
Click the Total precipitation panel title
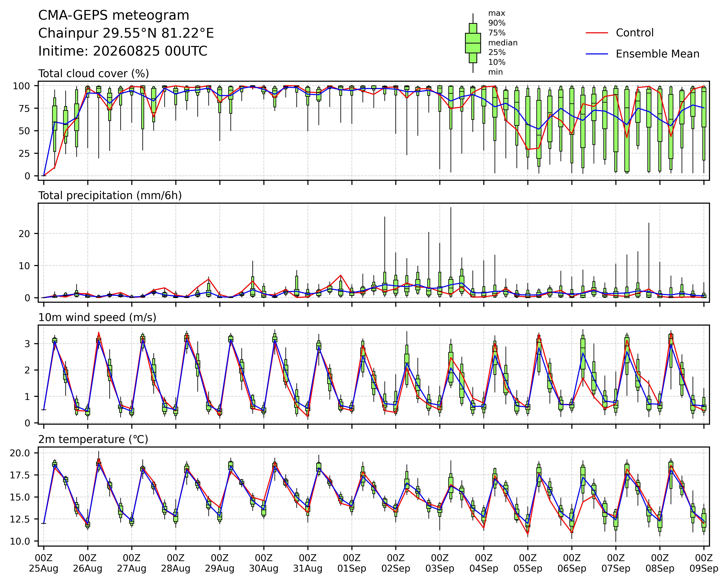pyautogui.click(x=110, y=196)
